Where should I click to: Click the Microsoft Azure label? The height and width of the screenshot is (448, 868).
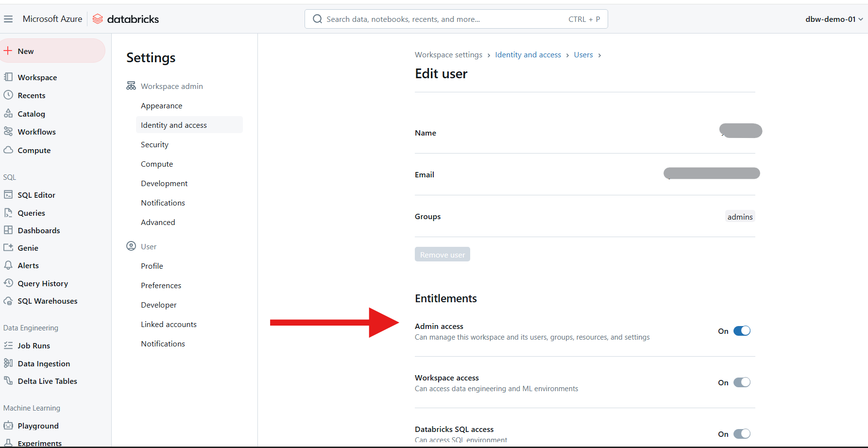pos(52,19)
